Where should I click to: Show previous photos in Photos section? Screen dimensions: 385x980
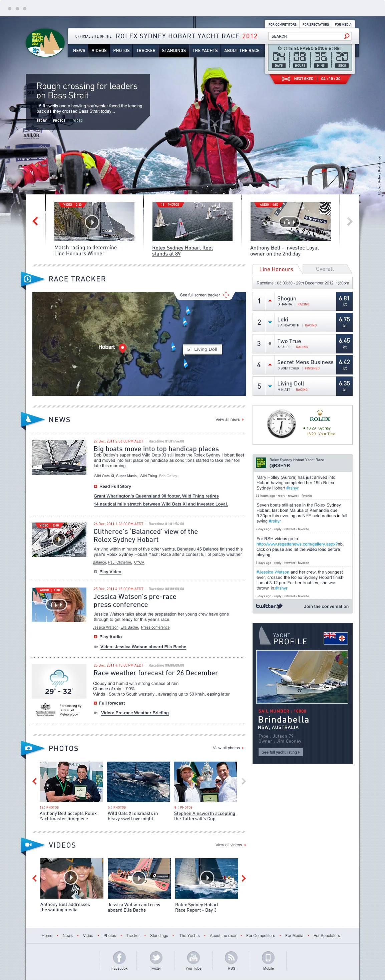tap(35, 781)
